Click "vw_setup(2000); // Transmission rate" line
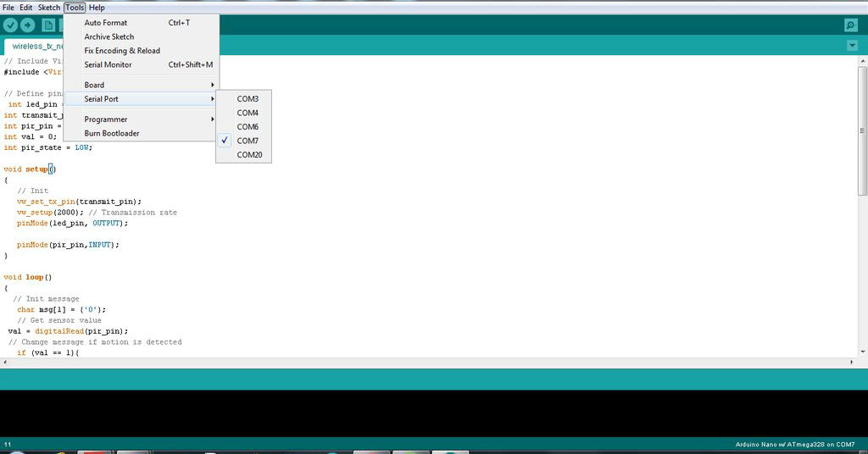 (97, 213)
